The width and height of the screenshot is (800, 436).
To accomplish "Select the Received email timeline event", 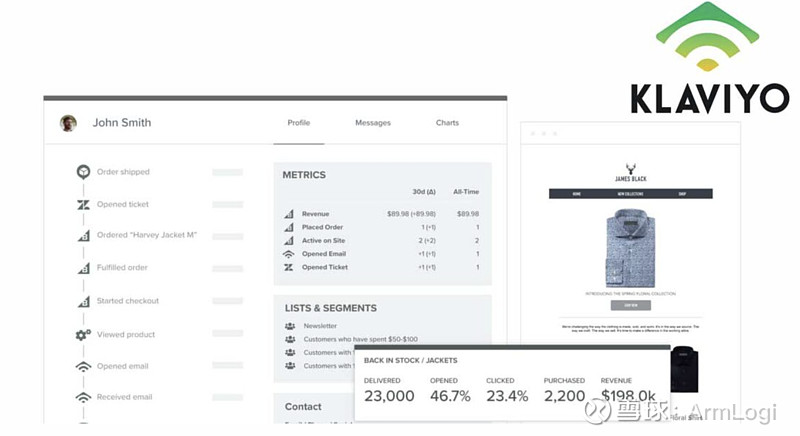I will coord(124,397).
